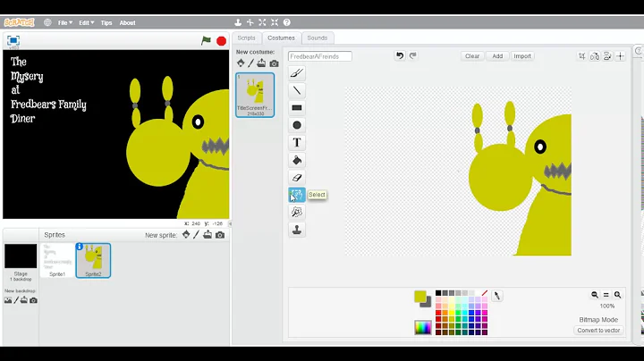
Task: Activate the Select tool
Action: click(297, 195)
